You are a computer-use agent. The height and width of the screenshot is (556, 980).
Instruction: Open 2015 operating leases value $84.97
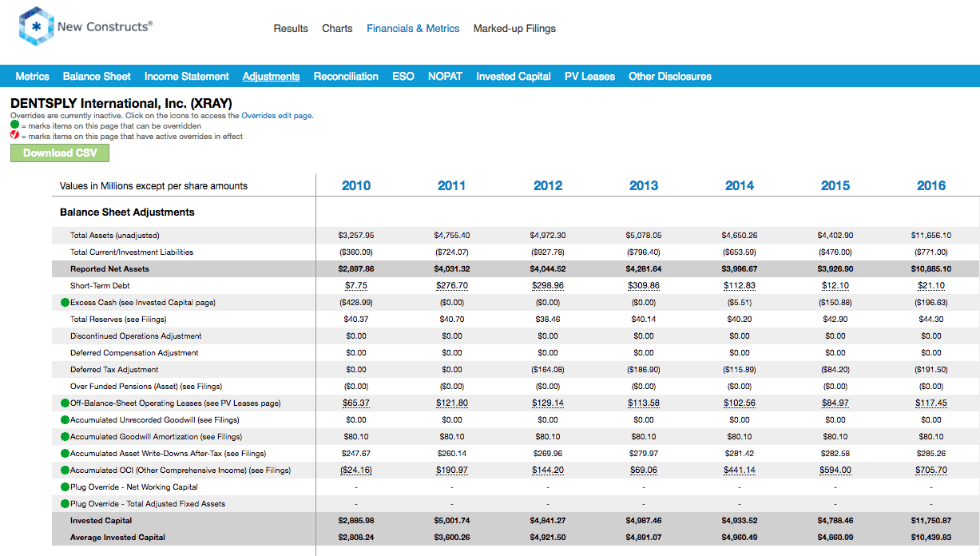coord(835,403)
